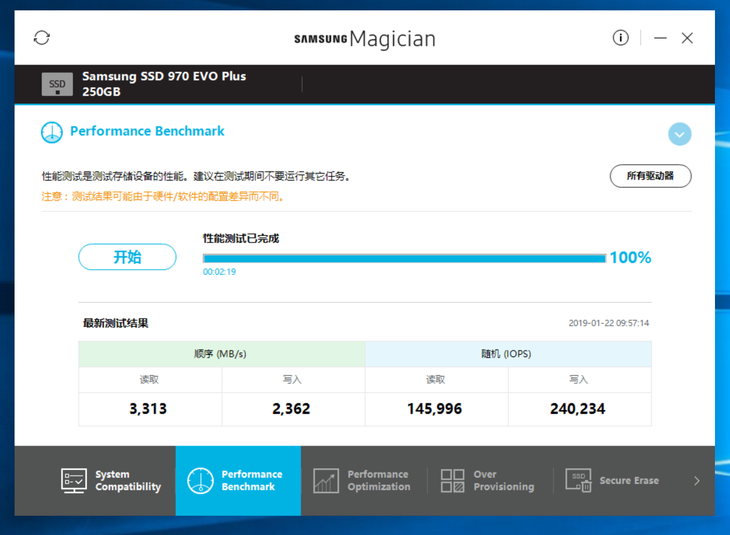Select sequential read value 3,313

point(148,408)
